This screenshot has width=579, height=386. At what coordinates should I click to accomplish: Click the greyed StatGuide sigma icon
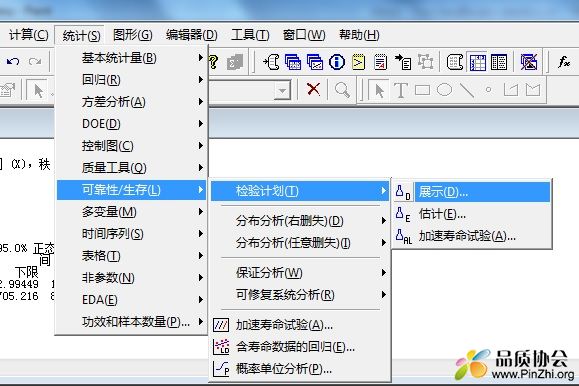(x=235, y=62)
